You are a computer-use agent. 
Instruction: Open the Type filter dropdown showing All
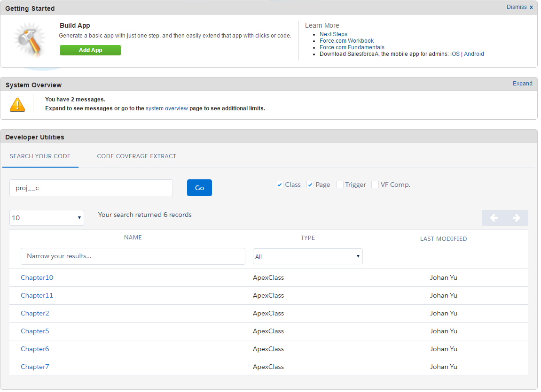coord(308,257)
